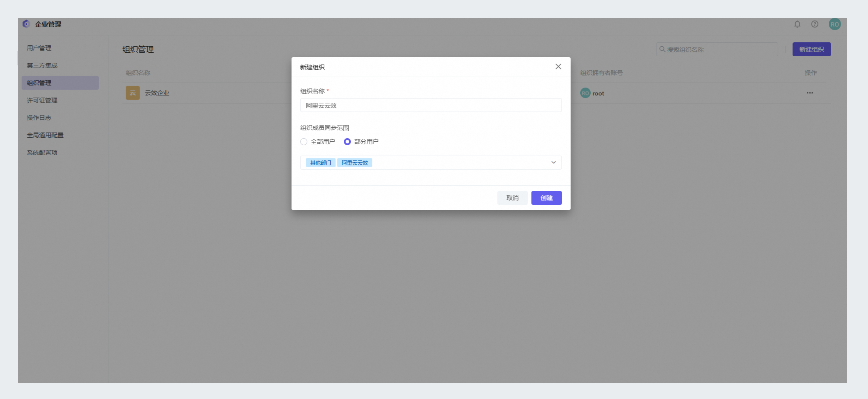This screenshot has width=868, height=399.
Task: Click the root owner name
Action: click(598, 94)
